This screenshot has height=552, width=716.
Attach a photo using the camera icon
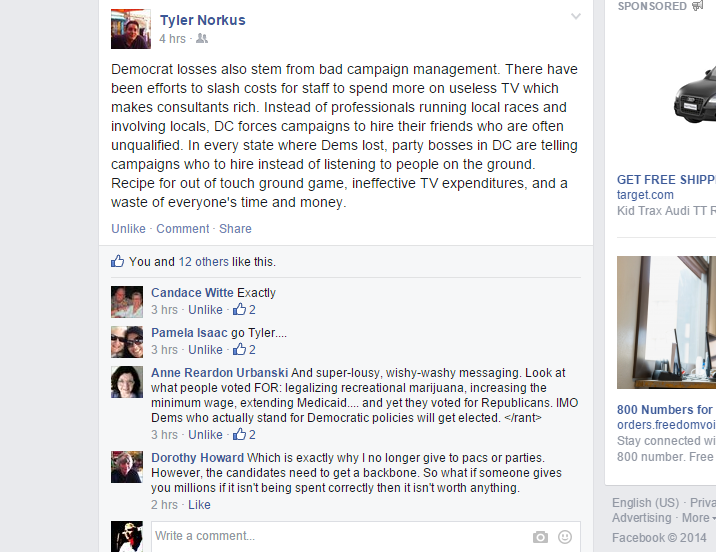click(x=540, y=537)
